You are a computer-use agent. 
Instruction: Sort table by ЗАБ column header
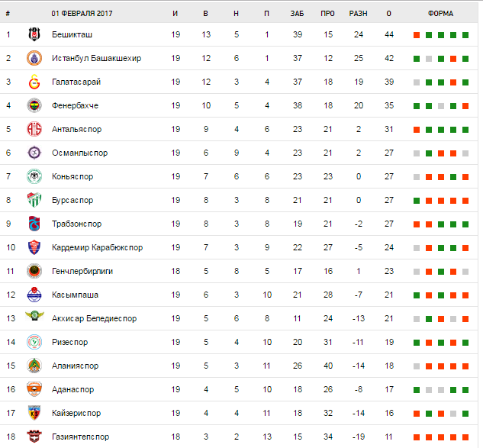pyautogui.click(x=297, y=13)
